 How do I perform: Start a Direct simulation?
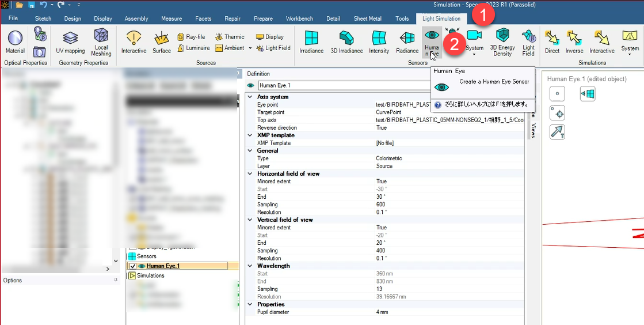(552, 43)
